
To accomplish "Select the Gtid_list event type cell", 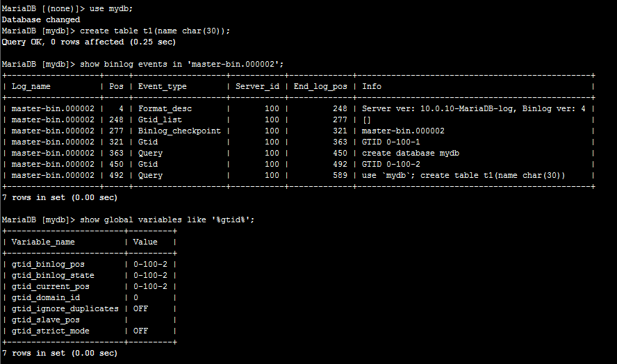I will (x=161, y=119).
